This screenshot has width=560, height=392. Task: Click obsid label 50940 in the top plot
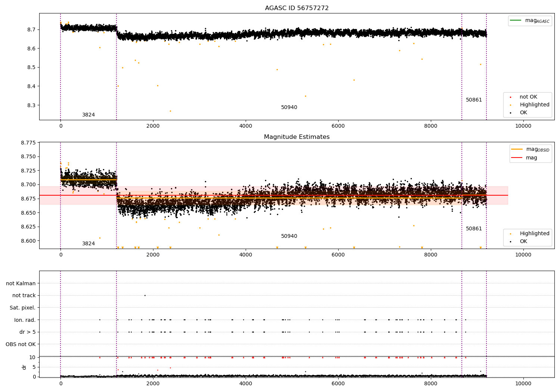pos(289,108)
